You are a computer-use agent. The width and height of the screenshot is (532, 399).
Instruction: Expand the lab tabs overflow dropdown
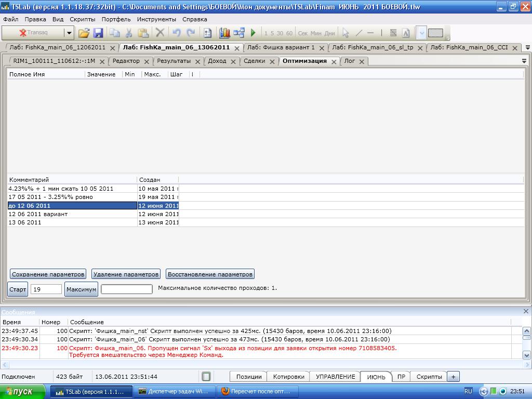click(528, 47)
